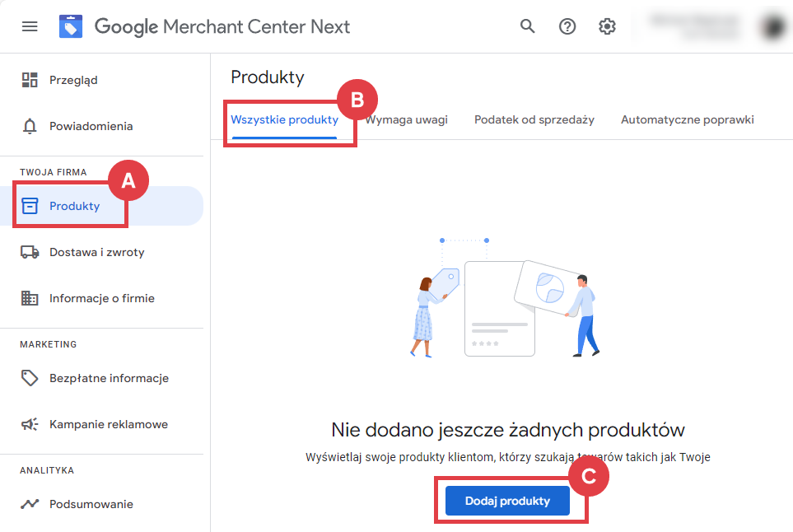Switch to the Wymaga uwagi tab
This screenshot has height=532, width=793.
406,119
